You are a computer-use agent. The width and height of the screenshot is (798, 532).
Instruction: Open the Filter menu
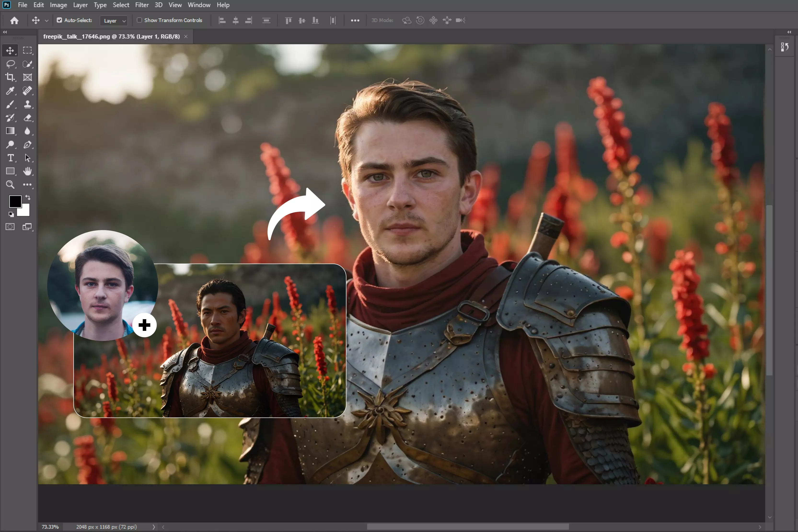[x=142, y=5]
